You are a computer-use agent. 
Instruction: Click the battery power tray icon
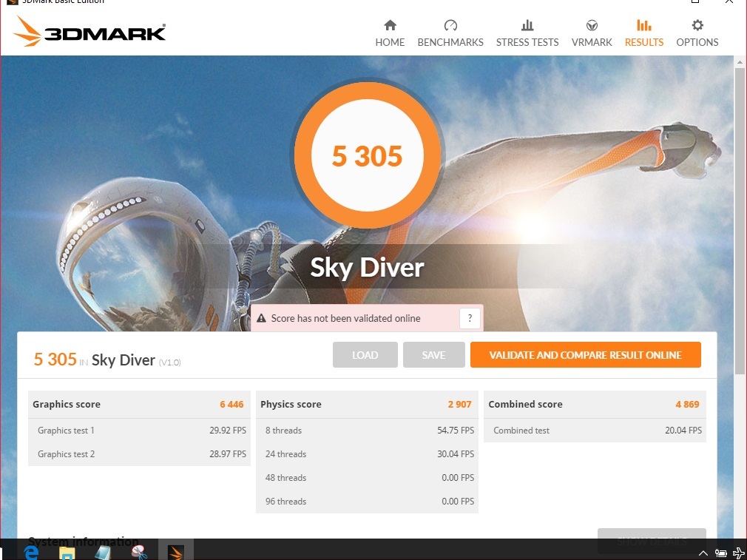click(721, 553)
